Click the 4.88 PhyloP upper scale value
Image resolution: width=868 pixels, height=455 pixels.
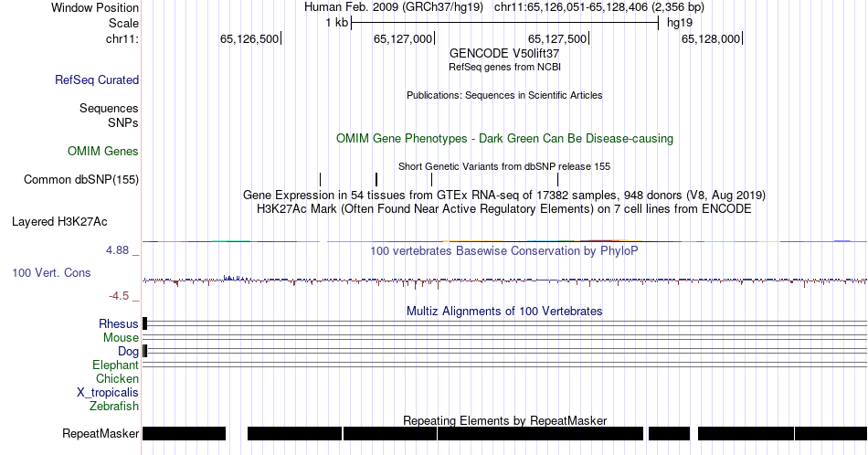pos(117,250)
